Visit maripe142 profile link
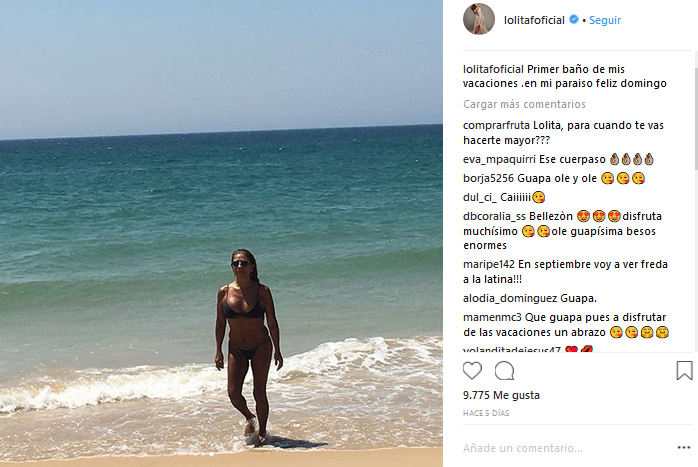 [x=489, y=264]
